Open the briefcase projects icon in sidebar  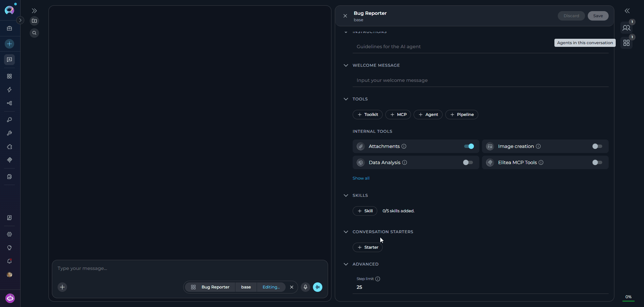pos(9,29)
